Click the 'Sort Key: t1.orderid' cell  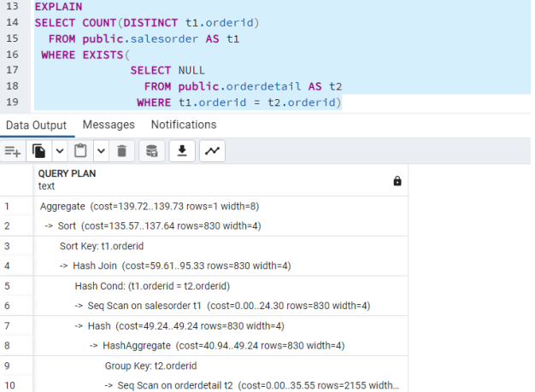point(220,246)
